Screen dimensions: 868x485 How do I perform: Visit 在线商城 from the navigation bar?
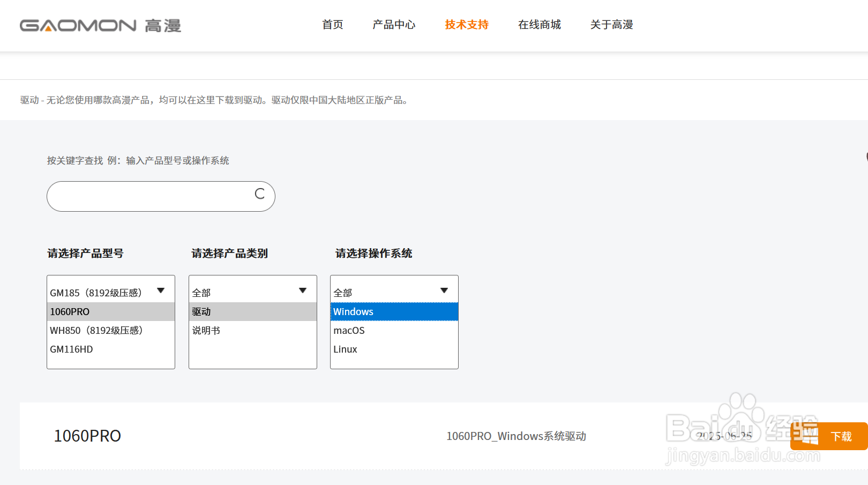pyautogui.click(x=540, y=25)
